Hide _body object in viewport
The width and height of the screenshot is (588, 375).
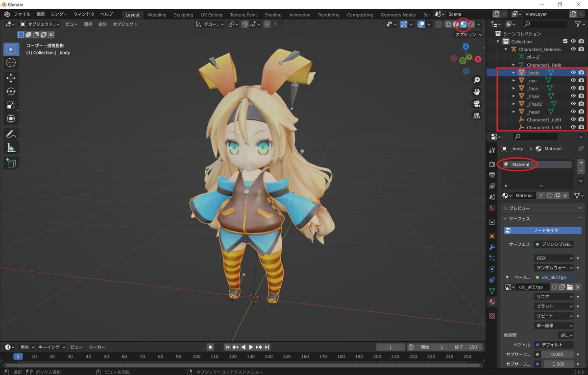point(573,72)
